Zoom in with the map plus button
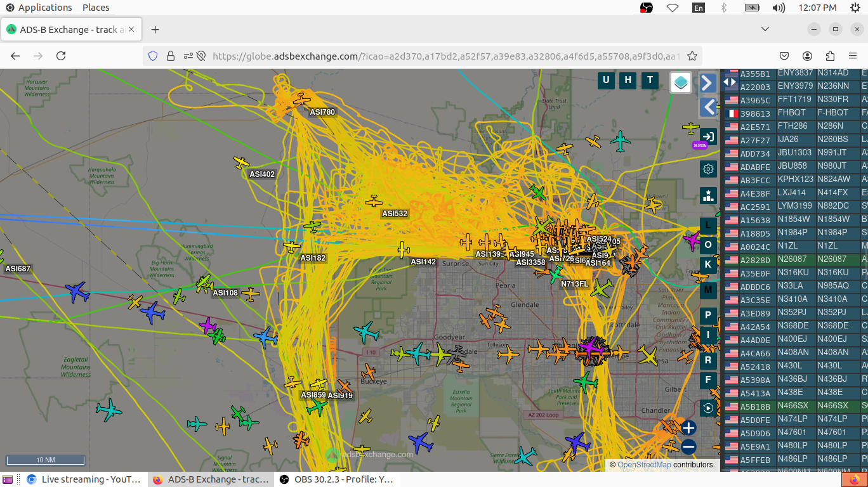Viewport: 868px width, 487px height. 689,427
